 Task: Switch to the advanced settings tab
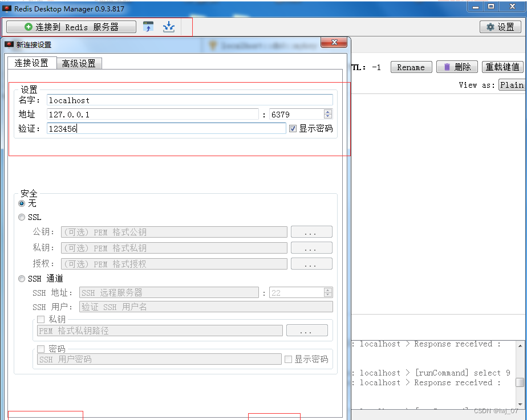point(79,63)
